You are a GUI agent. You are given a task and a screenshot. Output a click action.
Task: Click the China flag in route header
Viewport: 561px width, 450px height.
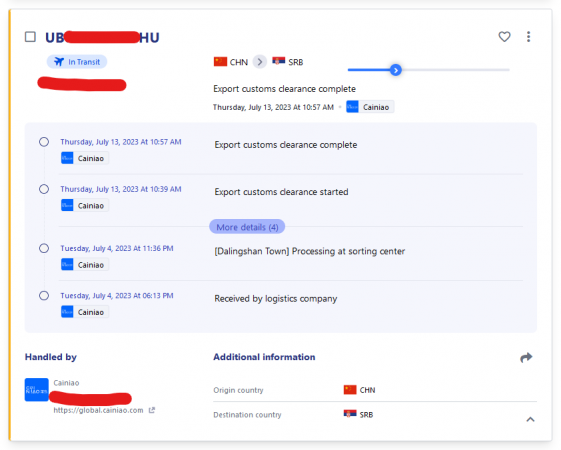click(220, 62)
